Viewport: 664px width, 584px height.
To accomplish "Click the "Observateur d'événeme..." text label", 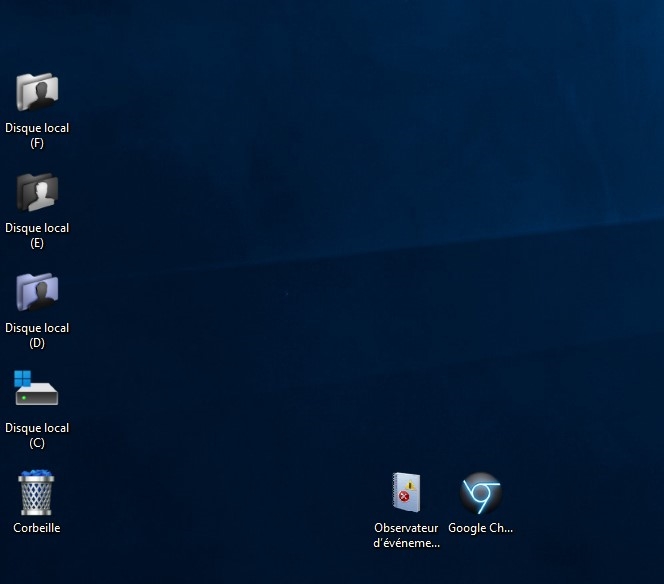I will pos(406,535).
